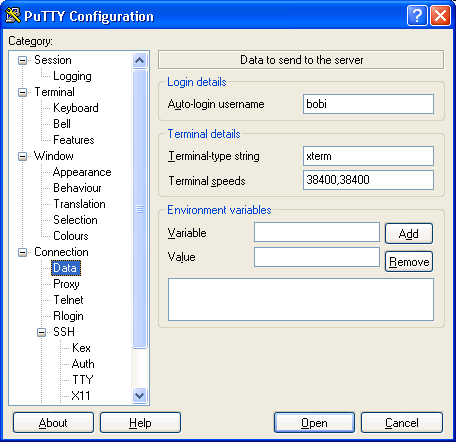Viewport: 456px width, 442px height.
Task: Click the category tree scroll up arrow
Action: [139, 60]
